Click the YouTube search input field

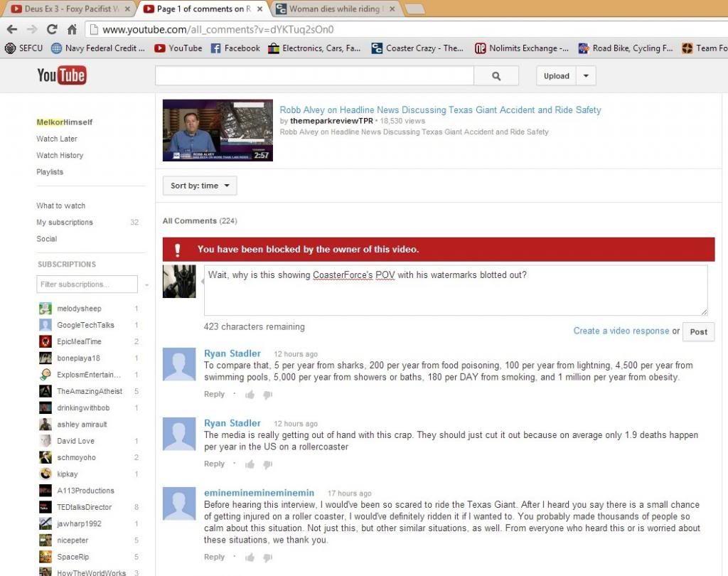point(314,75)
